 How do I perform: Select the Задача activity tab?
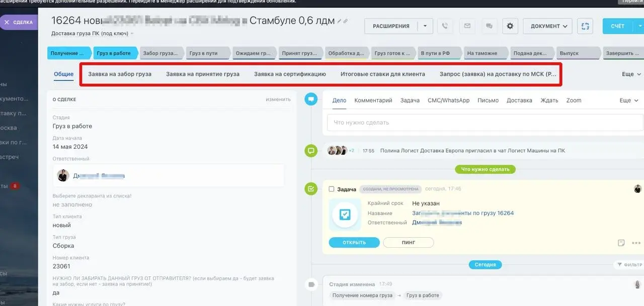[x=410, y=100]
